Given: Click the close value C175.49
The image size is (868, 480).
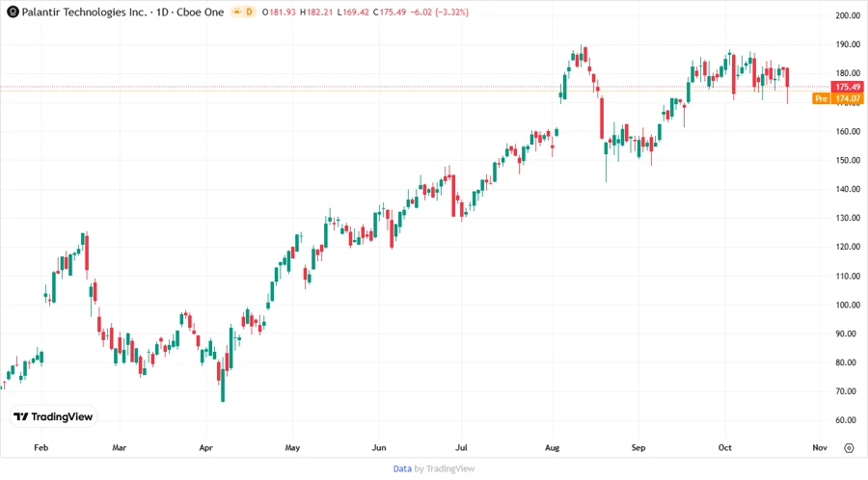Looking at the screenshot, I should 390,12.
